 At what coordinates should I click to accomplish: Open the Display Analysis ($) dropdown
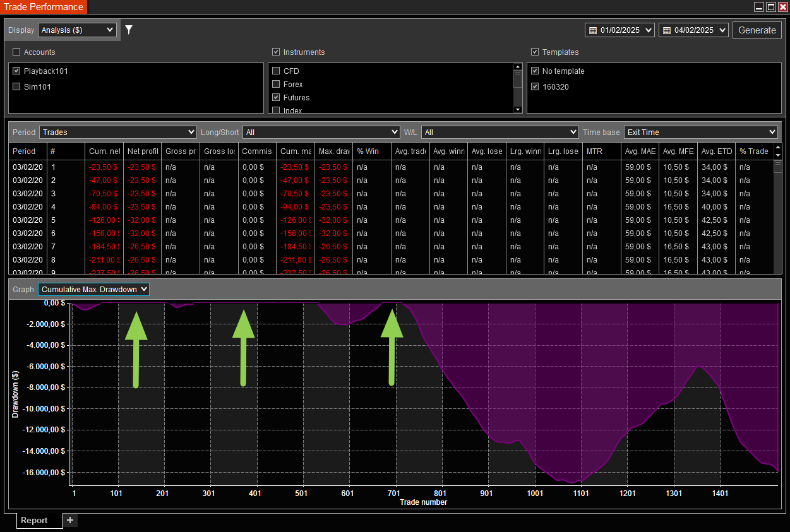77,30
